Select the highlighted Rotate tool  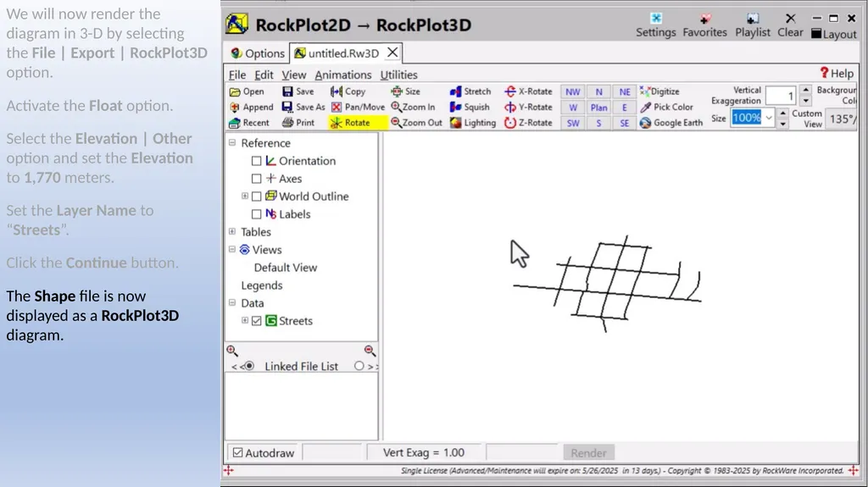357,123
